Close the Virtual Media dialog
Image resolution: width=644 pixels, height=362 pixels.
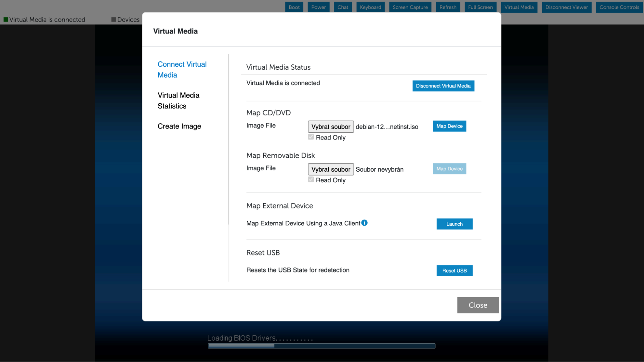pos(478,305)
